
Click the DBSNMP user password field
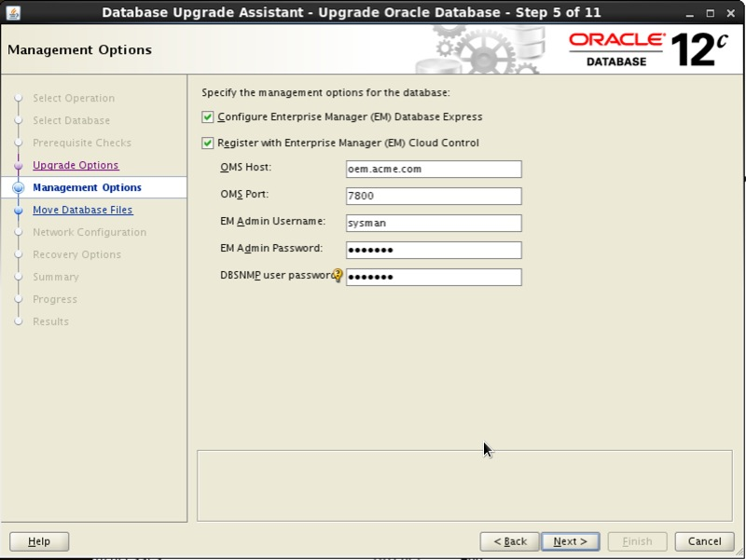[x=434, y=277]
